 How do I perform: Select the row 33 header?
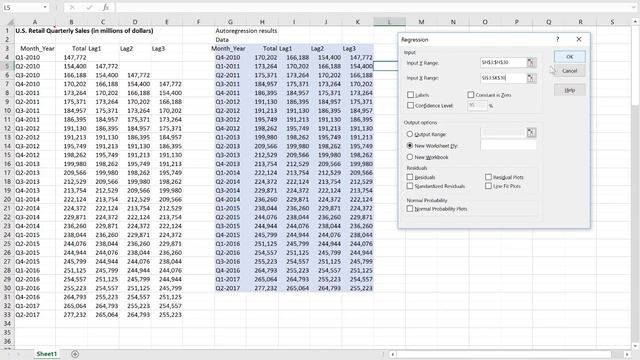click(x=7, y=315)
